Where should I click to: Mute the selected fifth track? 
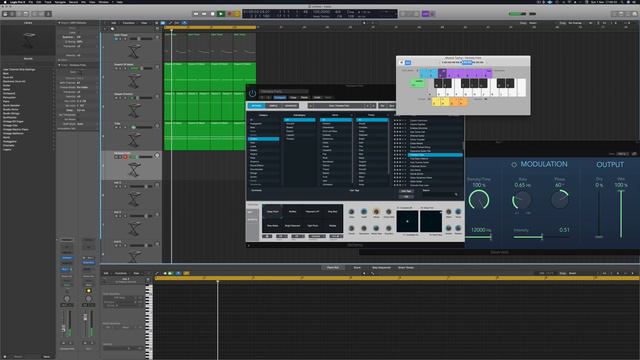pyautogui.click(x=116, y=157)
